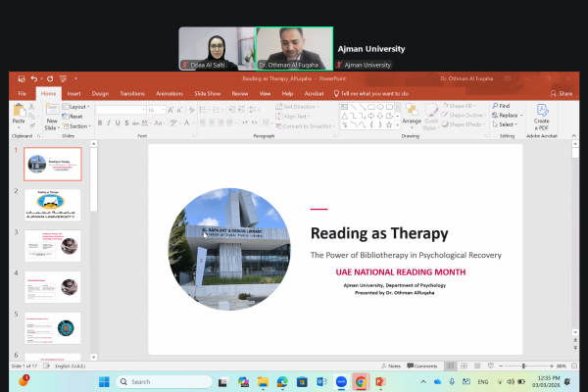The image size is (588, 392).
Task: Select slide 4 thumbnail
Action: [x=53, y=287]
